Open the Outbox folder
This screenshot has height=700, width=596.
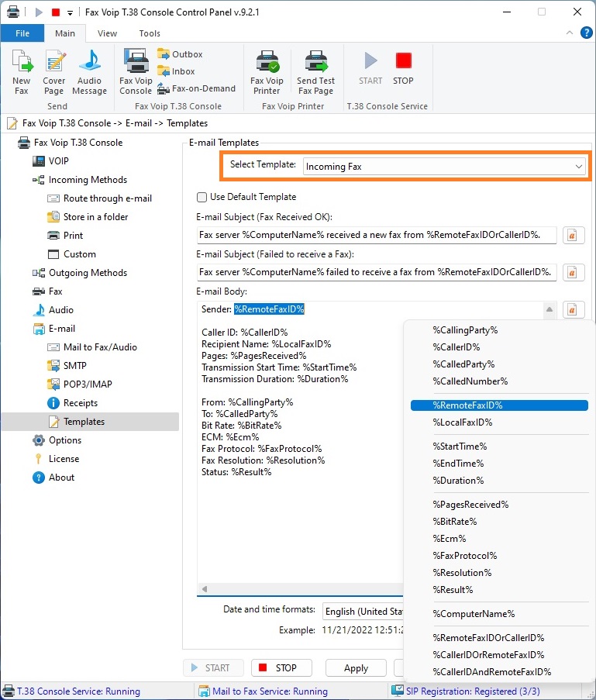(x=180, y=54)
